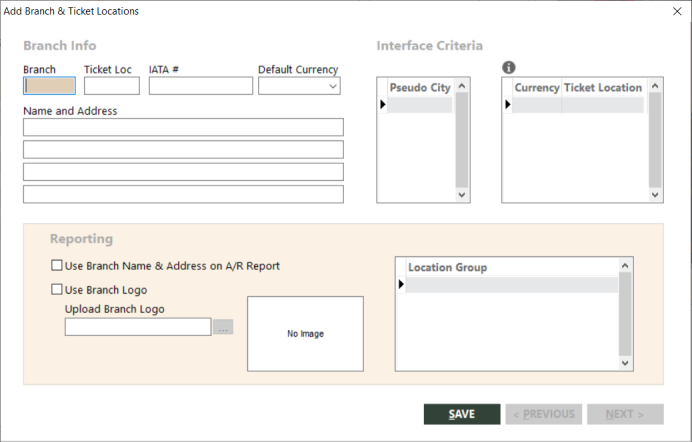The height and width of the screenshot is (442, 692).
Task: Click the Location Group column header
Action: click(x=512, y=267)
